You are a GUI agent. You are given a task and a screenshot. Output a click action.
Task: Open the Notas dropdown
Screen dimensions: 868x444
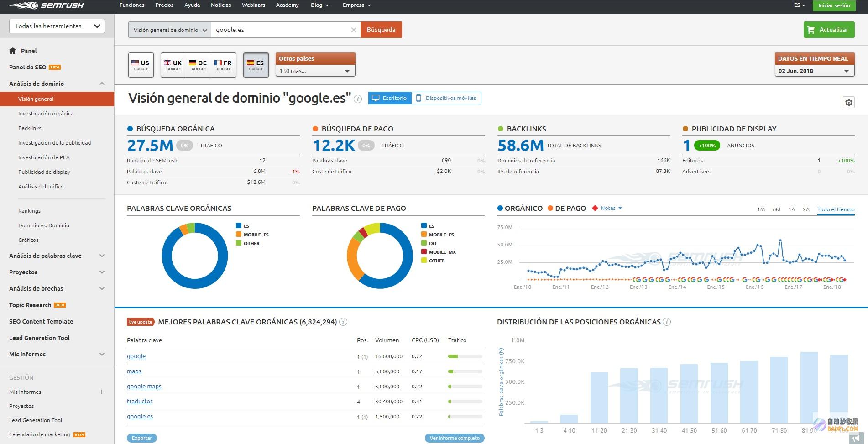611,208
